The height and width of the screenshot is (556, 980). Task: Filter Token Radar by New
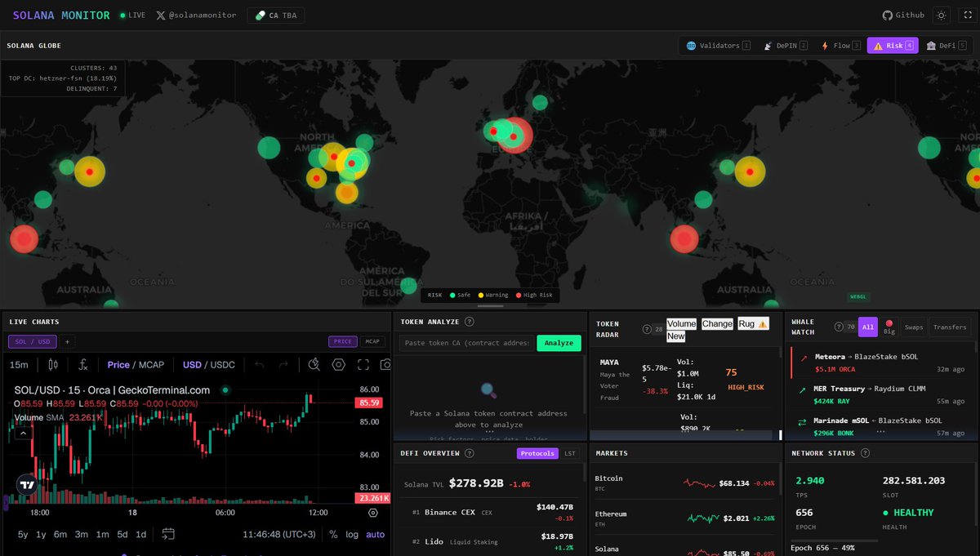click(676, 336)
